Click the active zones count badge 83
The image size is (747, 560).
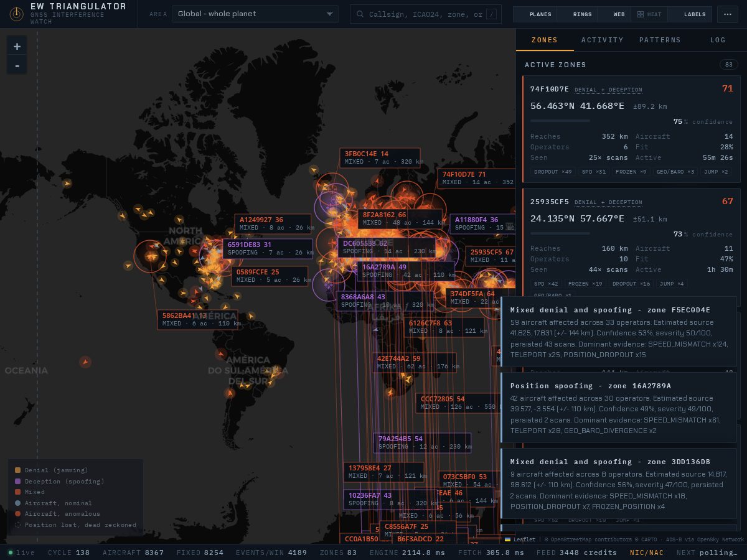pyautogui.click(x=728, y=65)
